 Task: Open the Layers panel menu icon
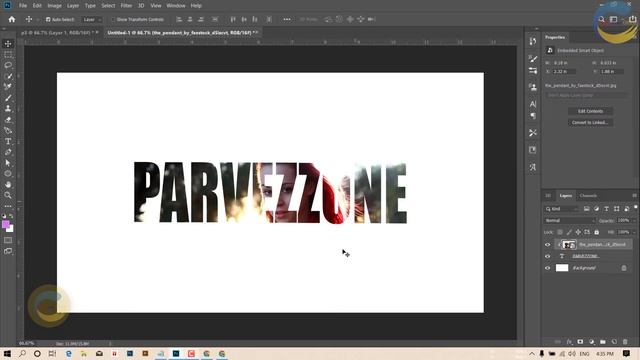pyautogui.click(x=634, y=196)
